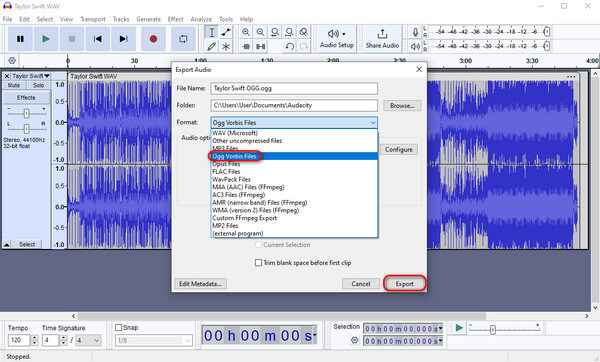
Task: Choose MP2 Files format option
Action: (294, 226)
